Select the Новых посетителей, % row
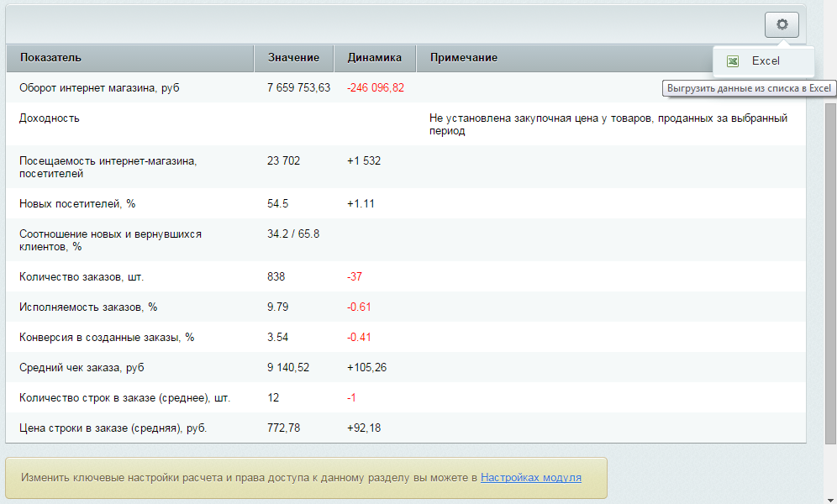The height and width of the screenshot is (504, 837). coord(77,204)
